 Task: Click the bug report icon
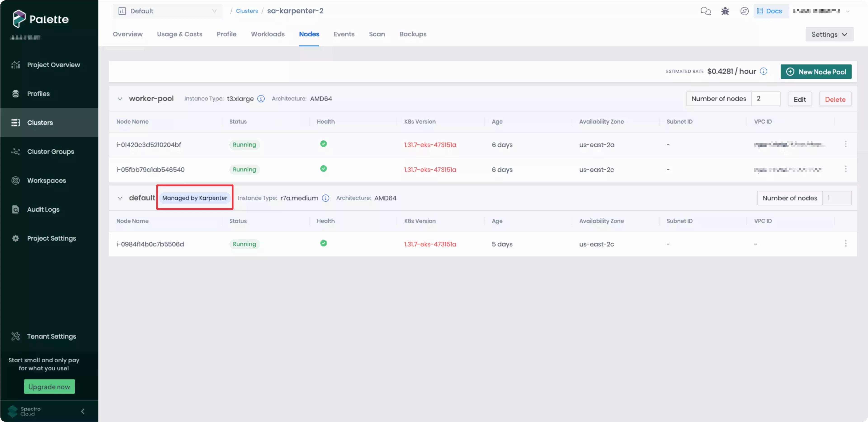tap(725, 11)
